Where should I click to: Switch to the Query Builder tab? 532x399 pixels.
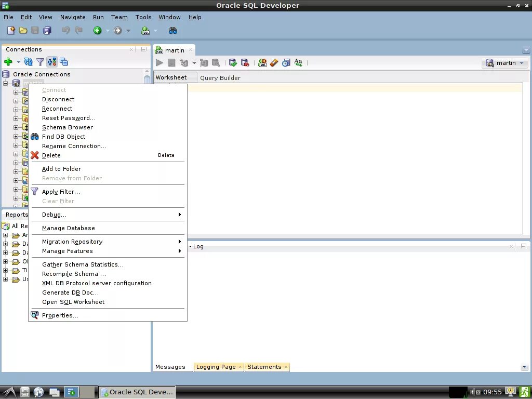point(220,78)
